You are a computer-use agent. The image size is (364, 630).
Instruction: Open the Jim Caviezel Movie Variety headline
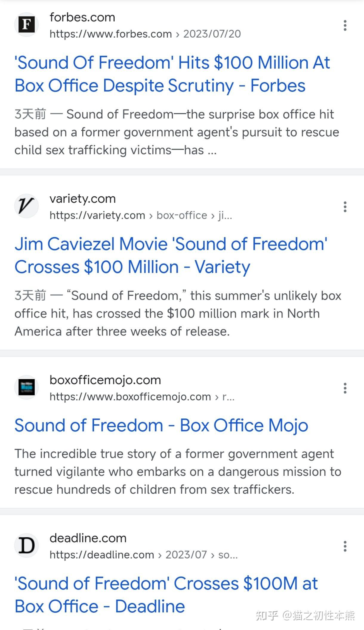(x=171, y=255)
